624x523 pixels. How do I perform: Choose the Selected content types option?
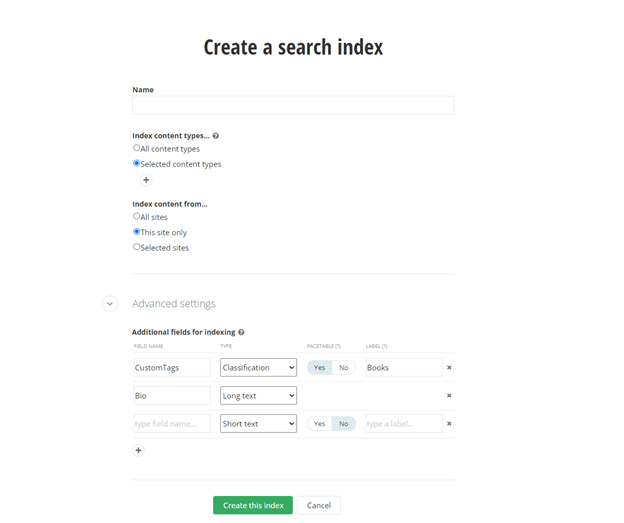[137, 163]
